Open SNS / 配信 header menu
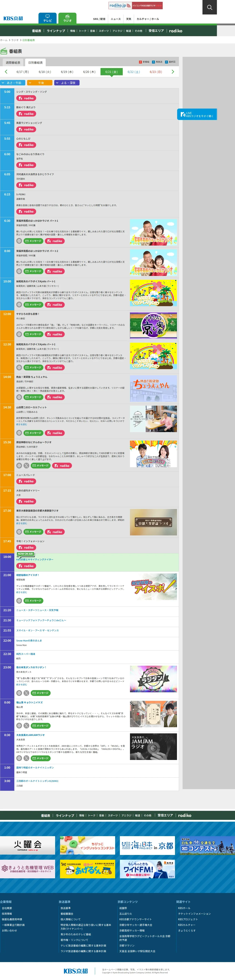The width and height of the screenshot is (235, 980). pos(99,19)
